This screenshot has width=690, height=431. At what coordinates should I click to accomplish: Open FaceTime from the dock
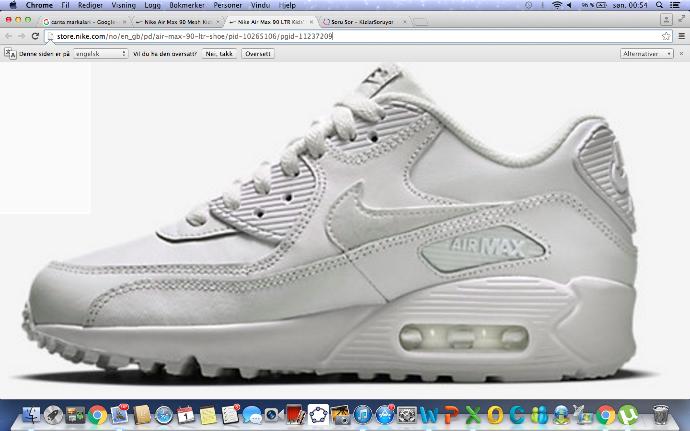[274, 415]
